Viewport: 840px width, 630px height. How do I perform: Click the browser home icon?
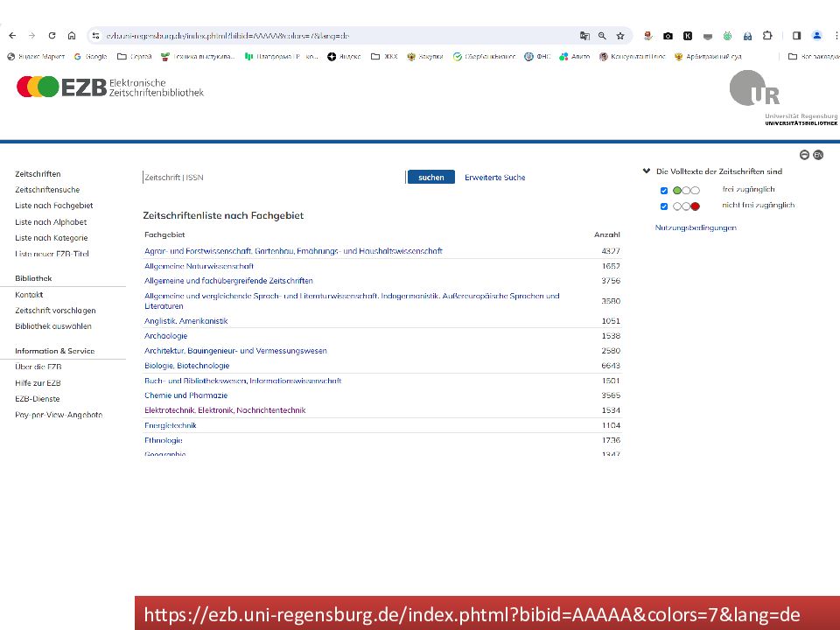(x=72, y=36)
